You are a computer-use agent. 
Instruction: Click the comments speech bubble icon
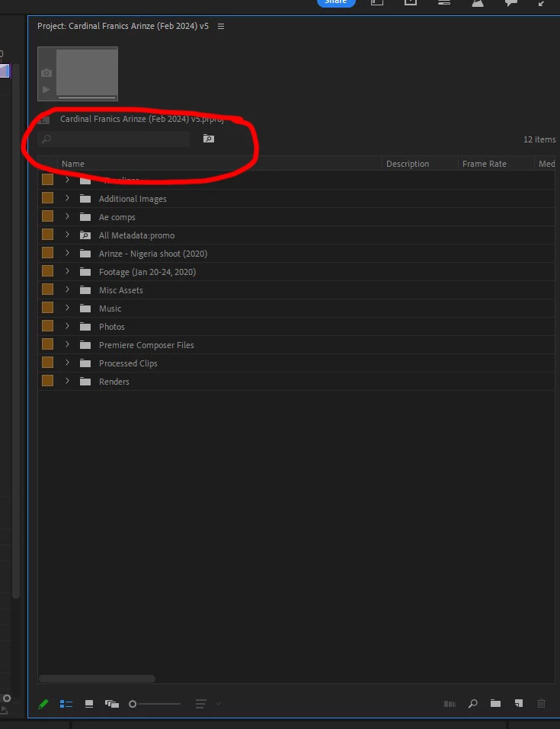point(511,3)
